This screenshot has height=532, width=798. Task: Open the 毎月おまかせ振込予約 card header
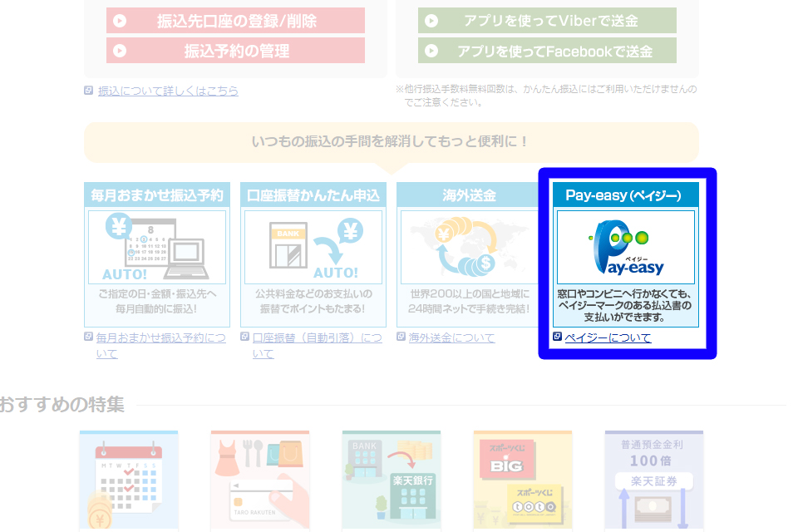click(157, 195)
